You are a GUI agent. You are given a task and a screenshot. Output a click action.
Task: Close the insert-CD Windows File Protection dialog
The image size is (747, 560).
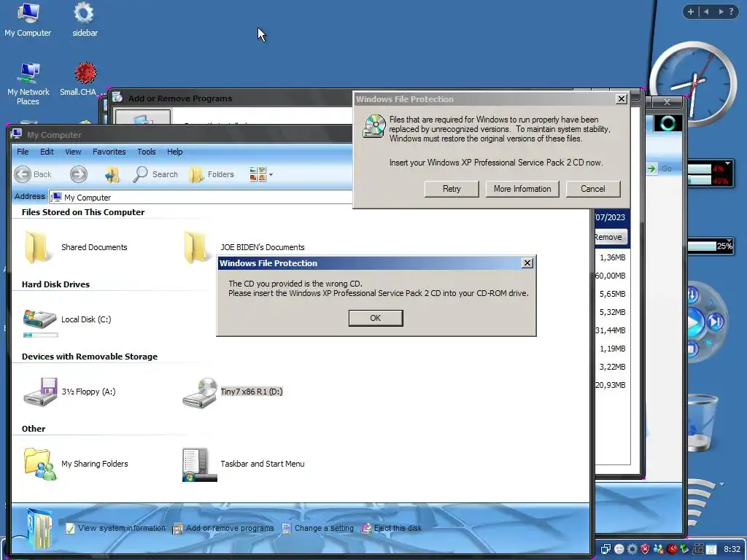622,98
